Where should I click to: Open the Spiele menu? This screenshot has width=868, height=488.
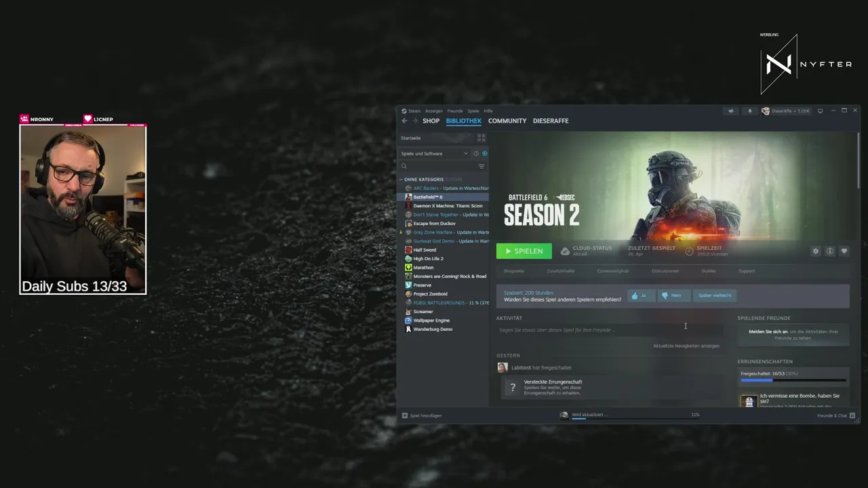473,110
